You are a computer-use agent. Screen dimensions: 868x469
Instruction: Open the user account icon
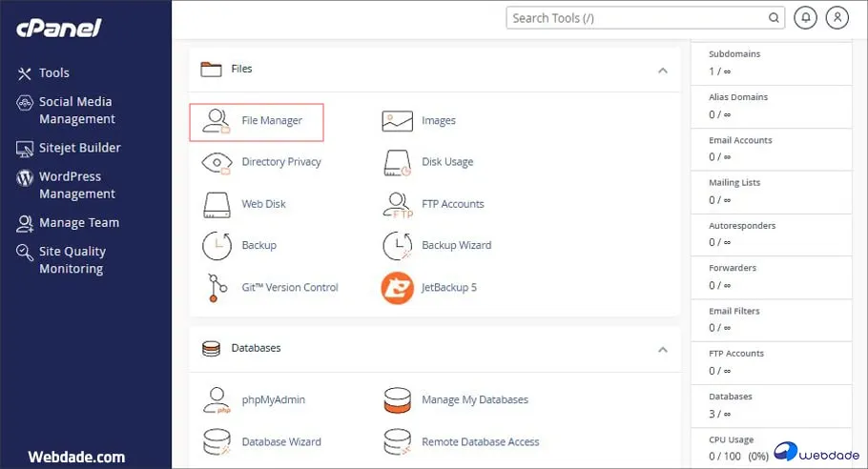837,17
